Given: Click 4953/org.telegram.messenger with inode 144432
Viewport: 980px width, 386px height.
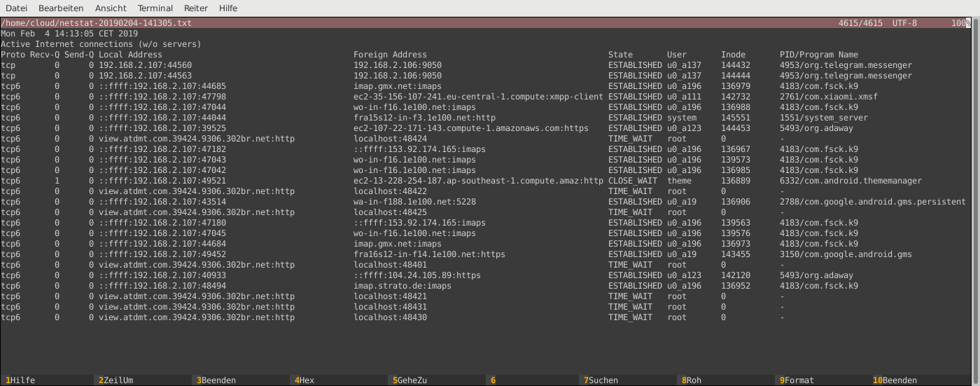Looking at the screenshot, I should tap(846, 65).
